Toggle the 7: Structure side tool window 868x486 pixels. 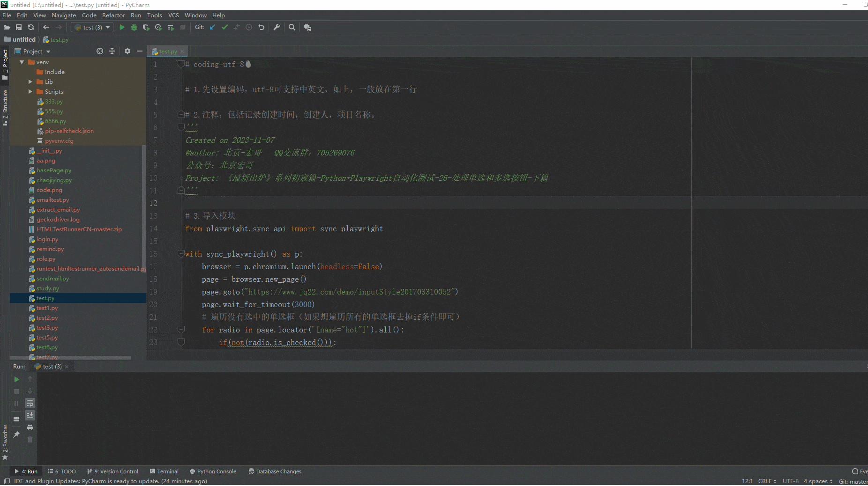tap(5, 108)
